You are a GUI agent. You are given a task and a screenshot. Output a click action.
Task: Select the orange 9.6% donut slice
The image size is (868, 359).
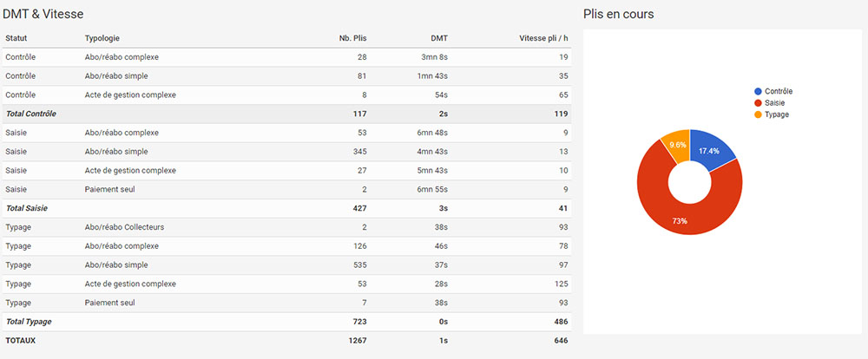pyautogui.click(x=676, y=145)
